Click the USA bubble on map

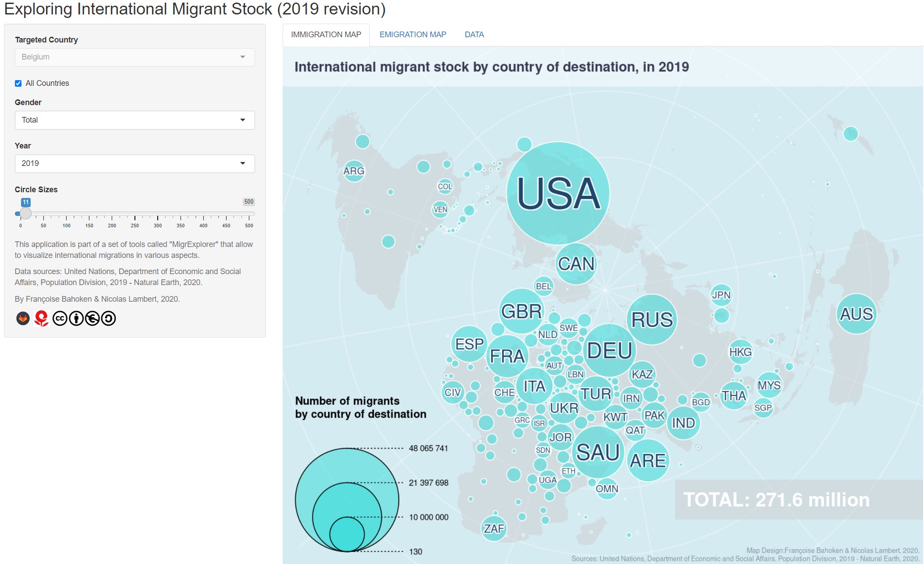[x=558, y=193]
